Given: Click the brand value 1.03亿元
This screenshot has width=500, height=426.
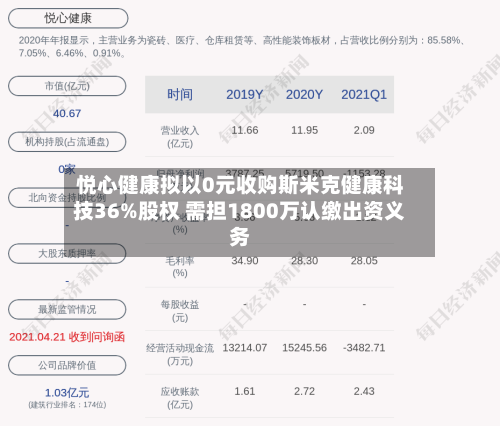Looking at the screenshot, I should click(67, 393).
